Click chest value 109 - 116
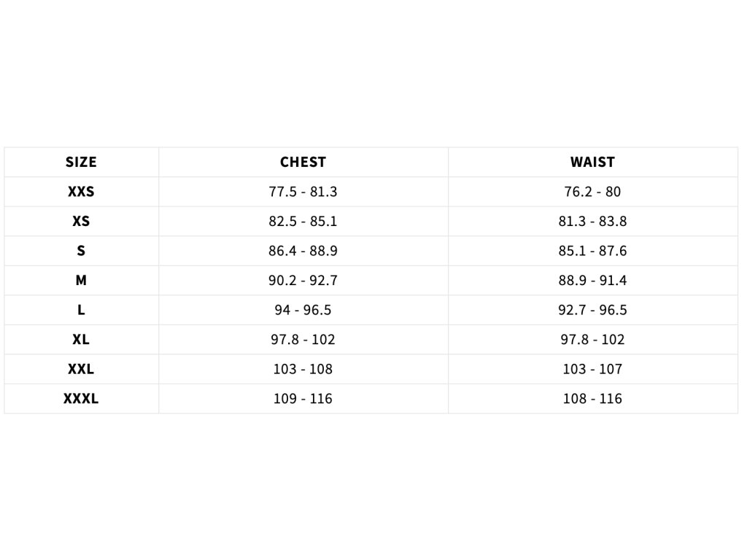747x560 pixels. click(303, 398)
